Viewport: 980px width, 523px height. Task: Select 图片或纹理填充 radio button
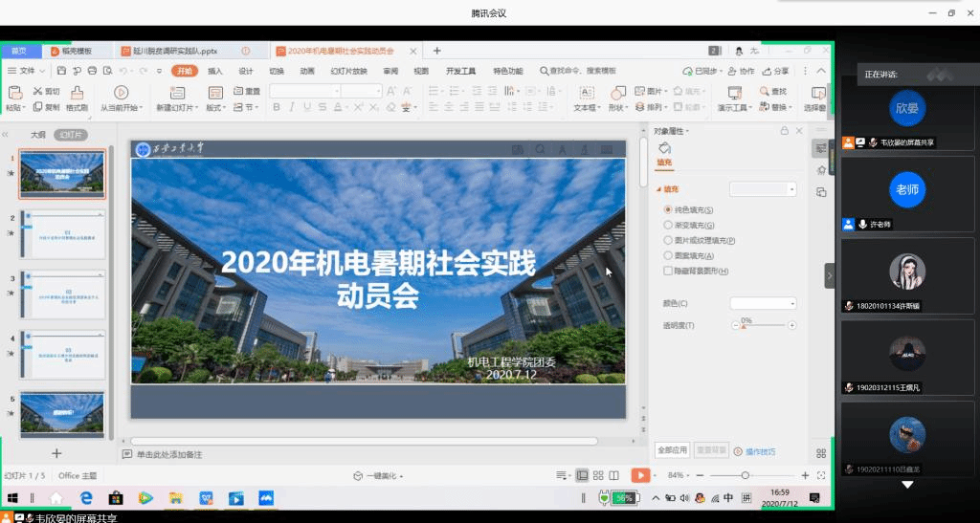(668, 240)
